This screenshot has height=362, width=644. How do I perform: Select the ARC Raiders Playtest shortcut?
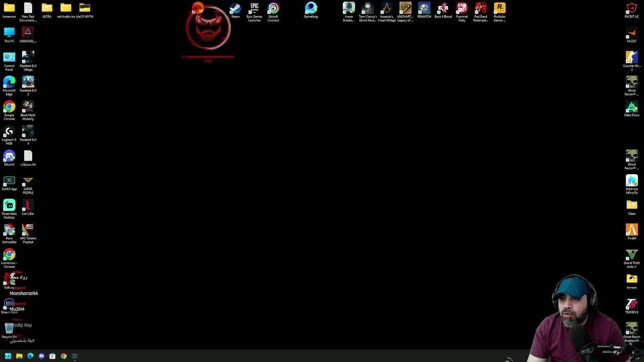pos(28,234)
